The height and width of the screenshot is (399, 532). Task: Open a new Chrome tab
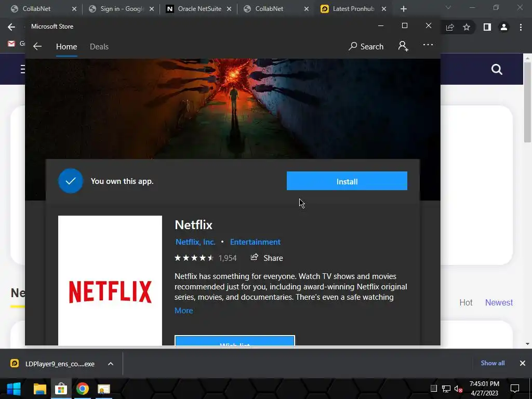tap(403, 9)
